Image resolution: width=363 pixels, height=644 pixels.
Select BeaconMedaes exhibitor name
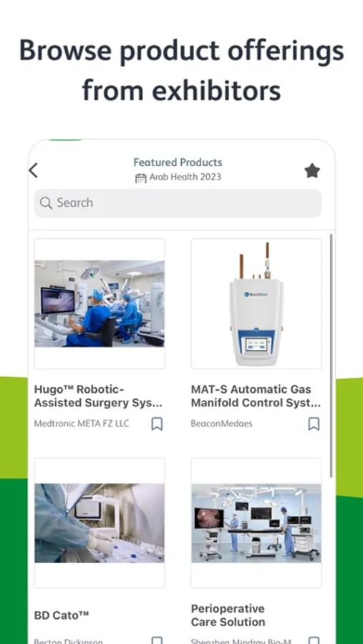point(221,424)
